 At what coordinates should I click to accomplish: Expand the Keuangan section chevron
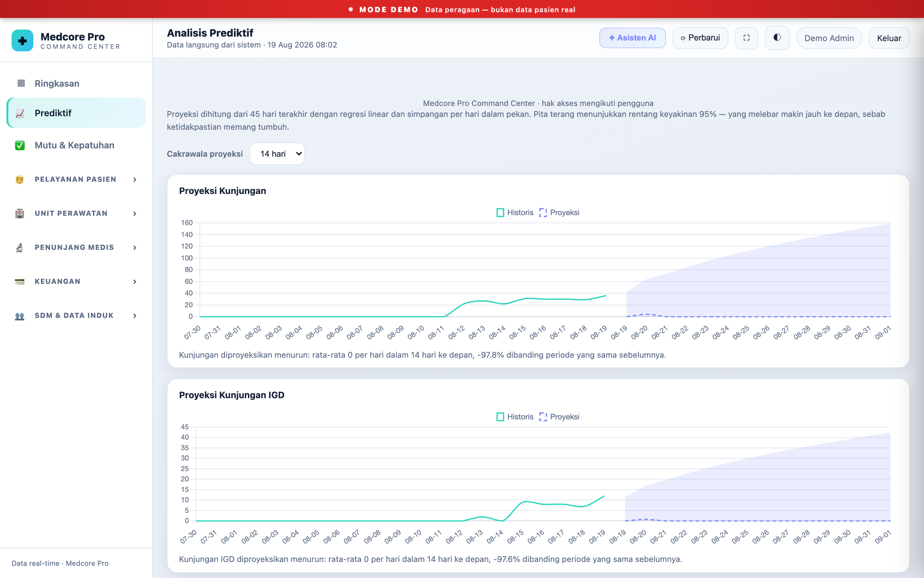[x=135, y=282]
